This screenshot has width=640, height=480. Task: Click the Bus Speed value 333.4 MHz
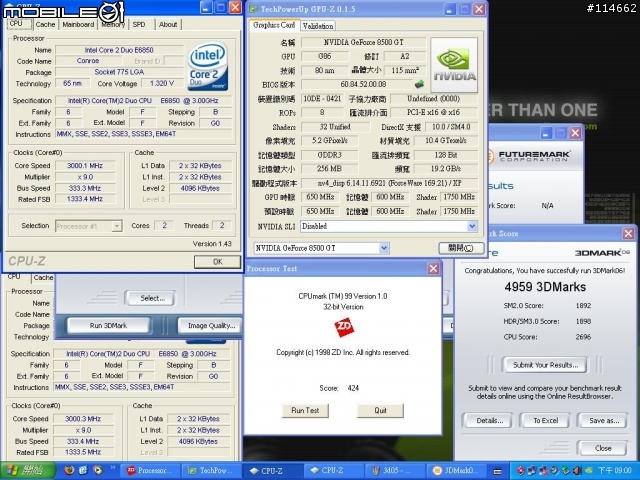(83, 441)
